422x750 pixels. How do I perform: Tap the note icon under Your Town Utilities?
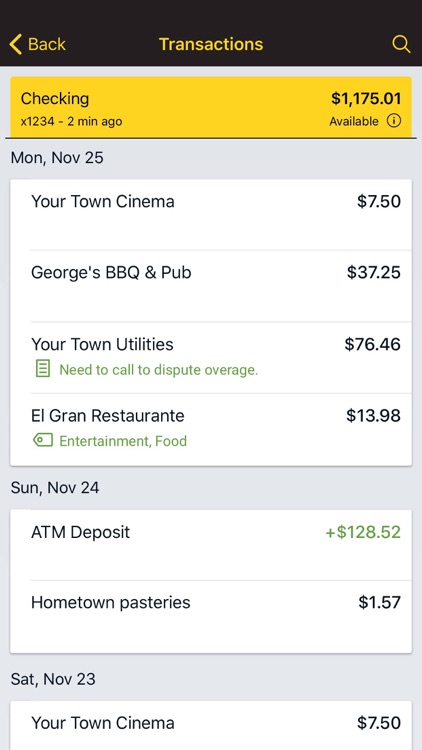tap(43, 369)
